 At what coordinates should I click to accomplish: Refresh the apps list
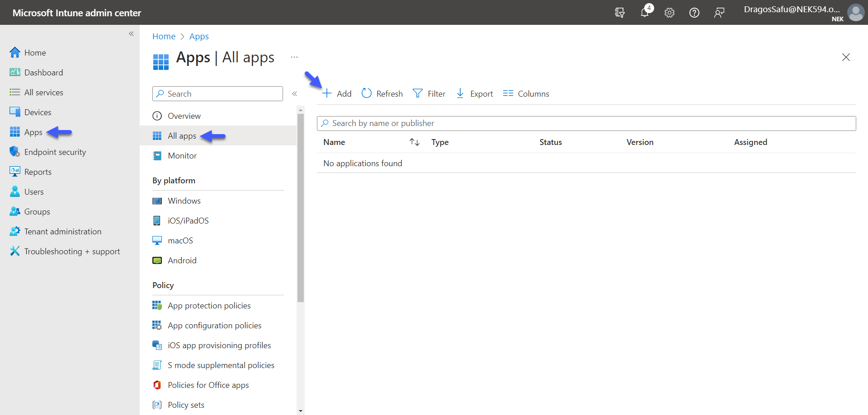coord(382,93)
